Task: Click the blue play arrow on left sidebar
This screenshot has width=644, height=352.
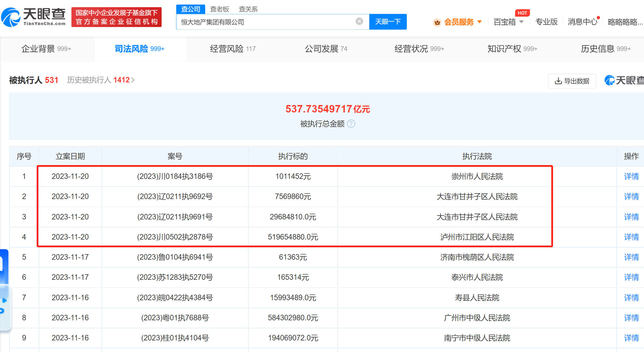Action: [x=4, y=300]
